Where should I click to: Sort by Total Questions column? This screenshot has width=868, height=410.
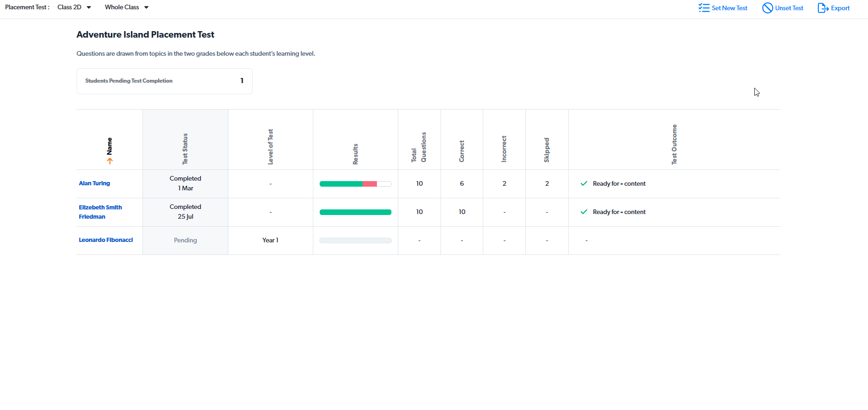419,147
